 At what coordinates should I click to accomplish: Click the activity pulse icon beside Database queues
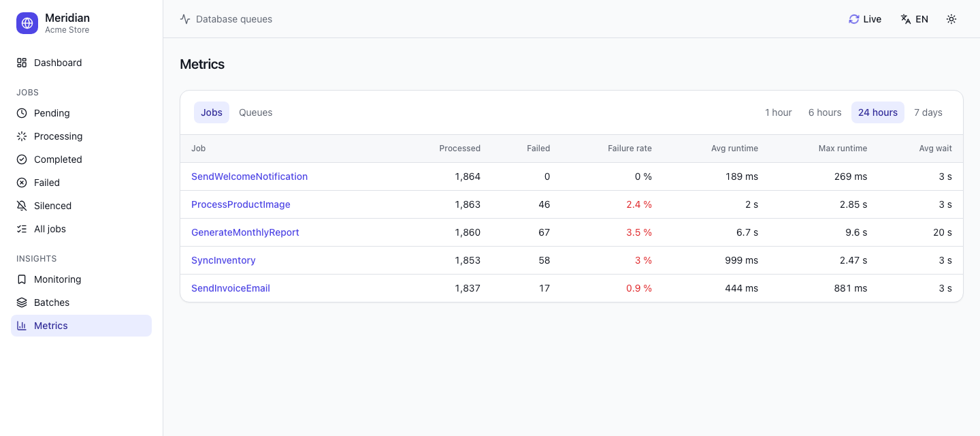click(185, 19)
